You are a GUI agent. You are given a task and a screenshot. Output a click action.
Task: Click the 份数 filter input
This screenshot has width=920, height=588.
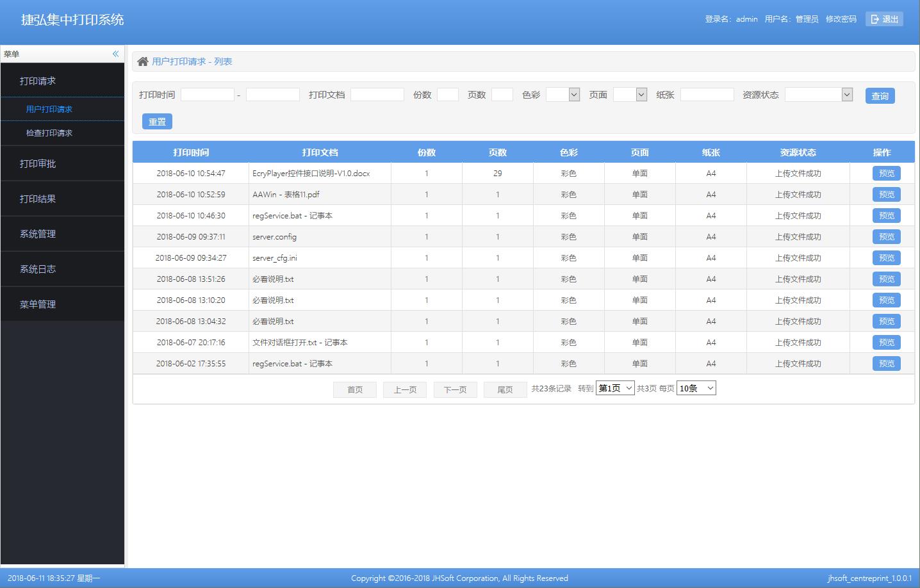448,95
